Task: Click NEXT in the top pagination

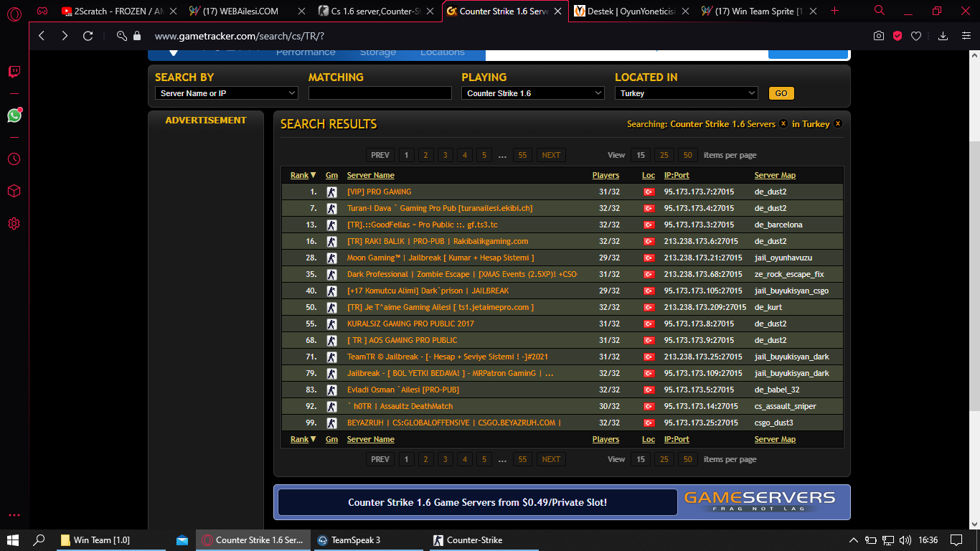Action: click(551, 155)
